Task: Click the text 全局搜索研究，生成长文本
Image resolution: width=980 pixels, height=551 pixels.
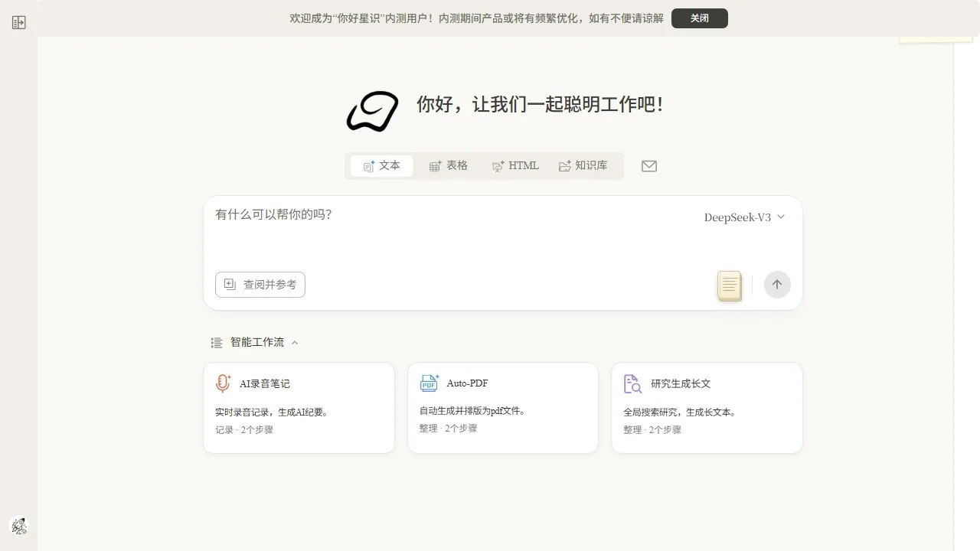Action: (x=680, y=412)
